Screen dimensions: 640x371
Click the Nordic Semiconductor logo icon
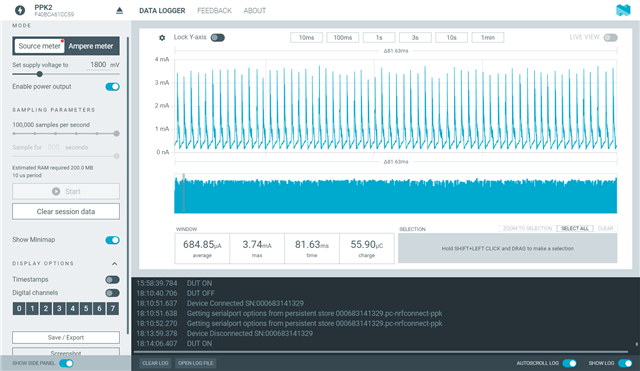coord(623,10)
